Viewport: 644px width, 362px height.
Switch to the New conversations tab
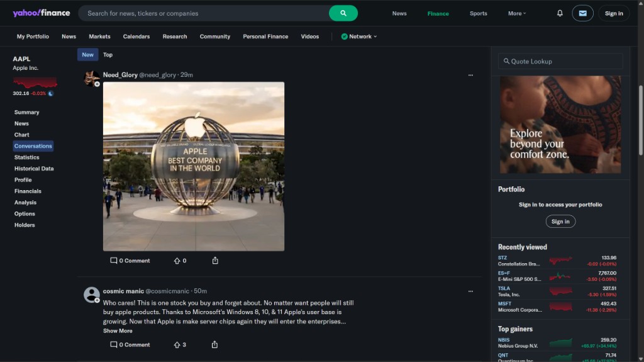click(x=87, y=54)
